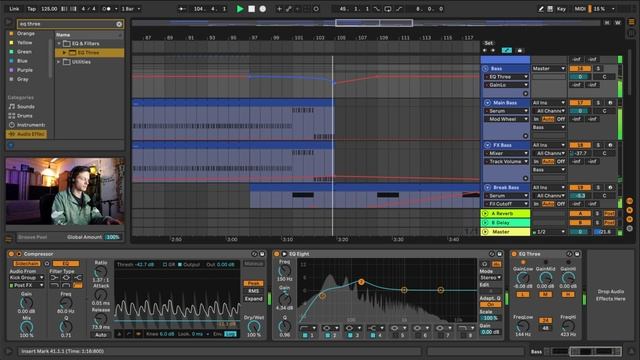Toggle the Compressor Sidechain button
This screenshot has width=640, height=360.
27,264
